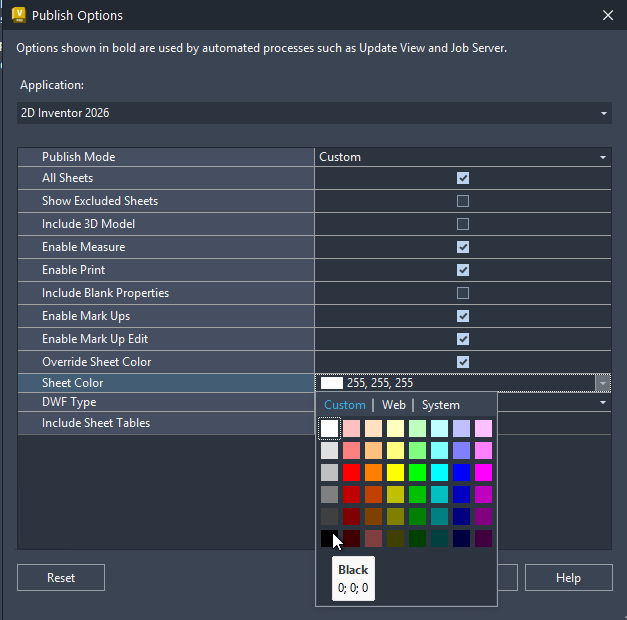This screenshot has height=620, width=627.
Task: Close the Publish Options dialog
Action: click(x=608, y=15)
